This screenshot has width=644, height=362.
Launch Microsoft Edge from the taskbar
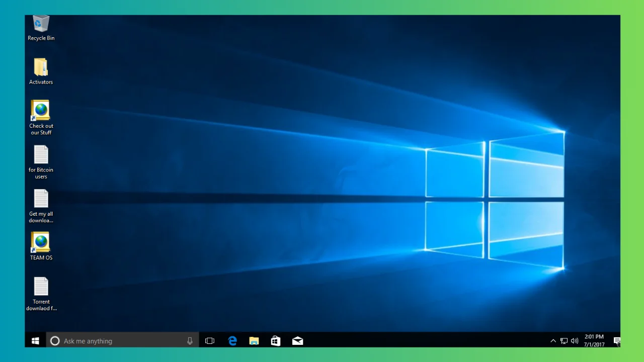(x=232, y=341)
